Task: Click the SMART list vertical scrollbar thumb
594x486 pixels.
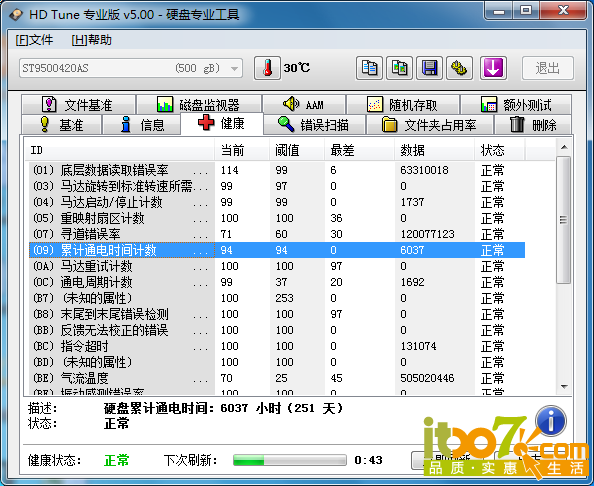Action: [x=564, y=220]
